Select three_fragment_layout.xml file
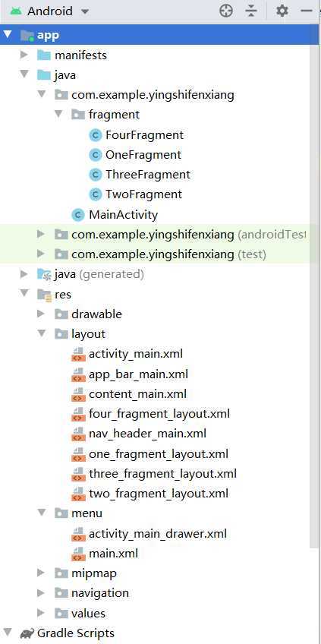The image size is (321, 644). (x=162, y=474)
